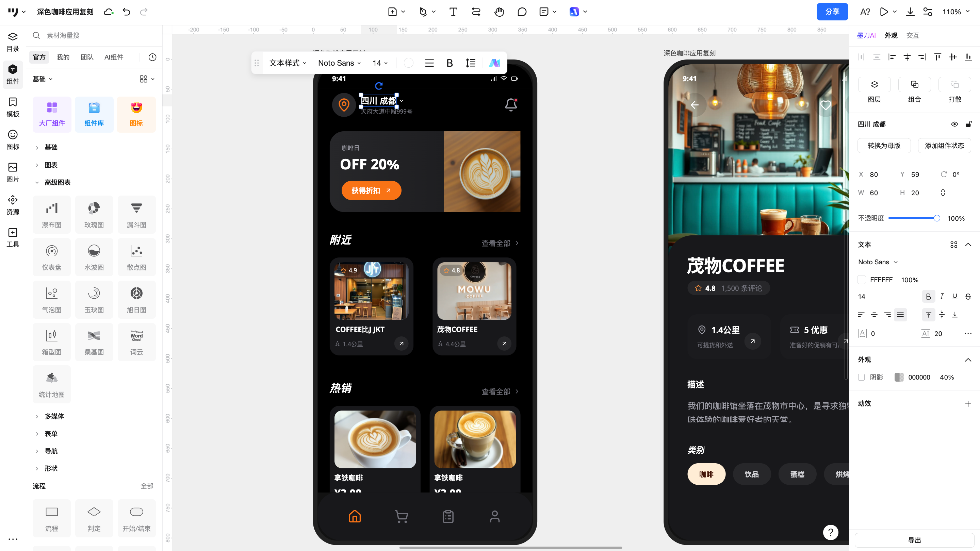The image size is (980, 551).
Task: Expand the 多媒体 category
Action: pos(54,416)
